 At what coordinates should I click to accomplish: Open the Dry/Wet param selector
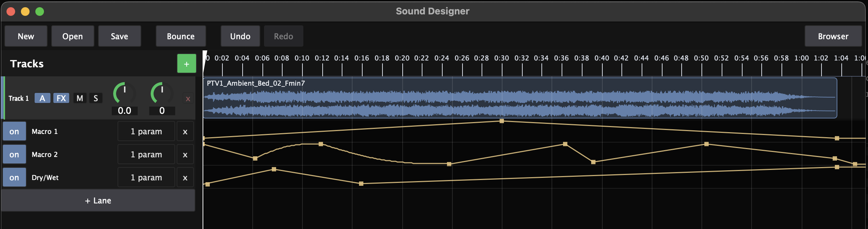click(x=146, y=178)
